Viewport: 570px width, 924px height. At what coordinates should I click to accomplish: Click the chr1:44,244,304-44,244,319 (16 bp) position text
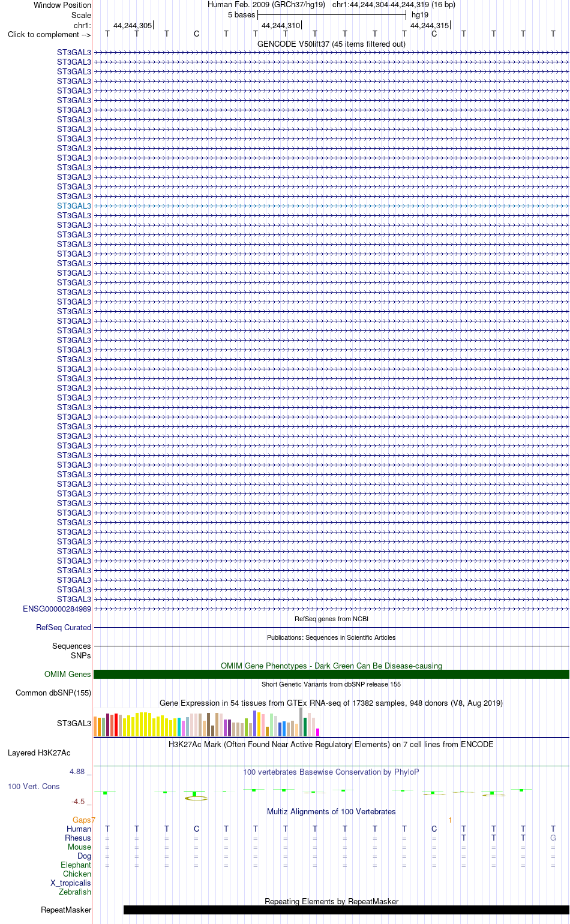coord(394,5)
